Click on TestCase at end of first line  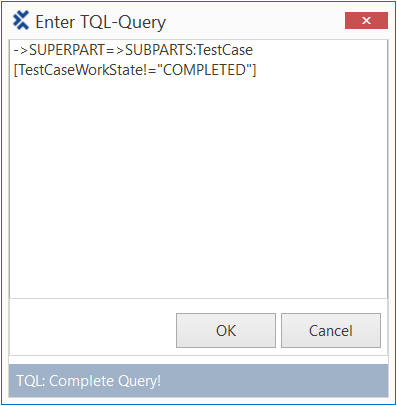coord(224,50)
